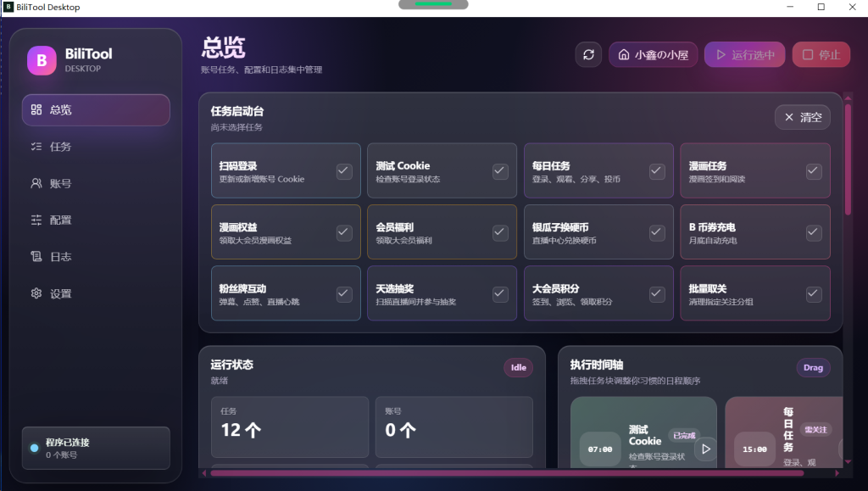This screenshot has width=868, height=491.
Task: Toggle the 天选抽奖 task checkbox
Action: point(500,294)
